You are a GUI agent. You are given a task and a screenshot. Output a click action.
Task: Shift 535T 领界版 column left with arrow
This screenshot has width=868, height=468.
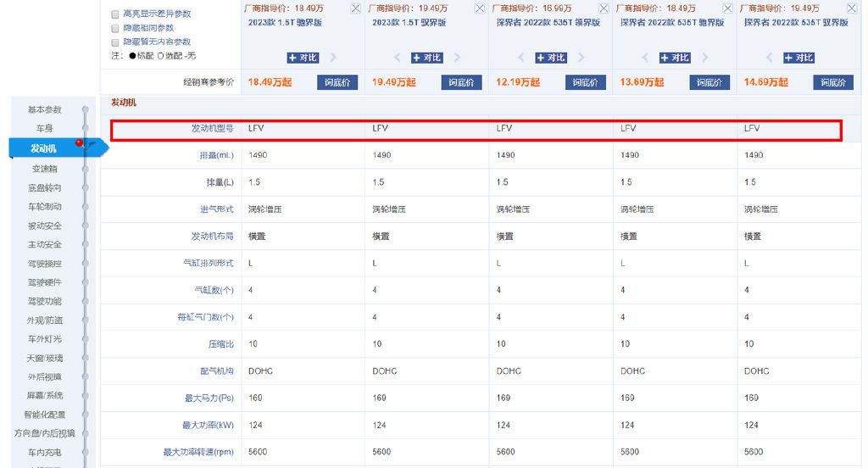click(x=521, y=57)
